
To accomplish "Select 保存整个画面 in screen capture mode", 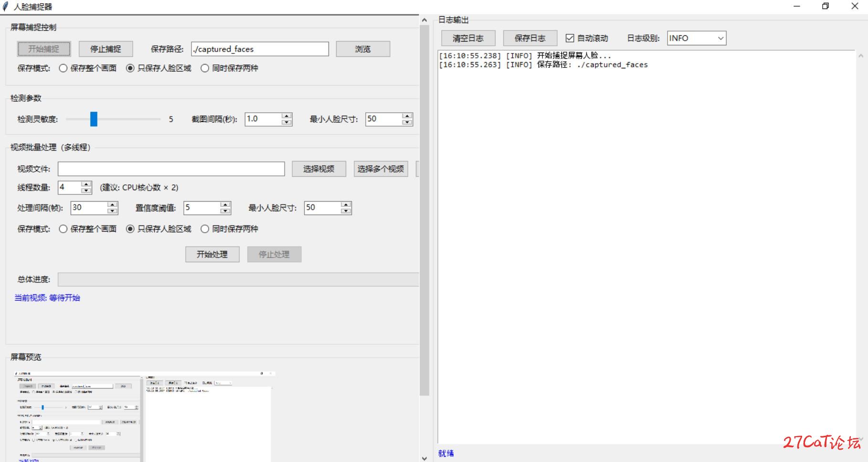I will pos(63,68).
